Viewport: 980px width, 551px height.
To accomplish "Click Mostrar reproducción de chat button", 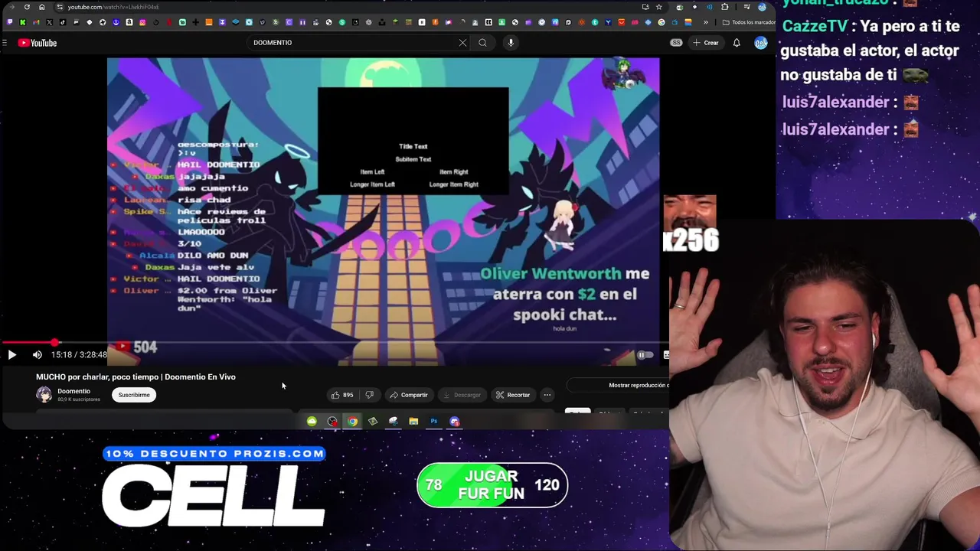I will [619, 385].
